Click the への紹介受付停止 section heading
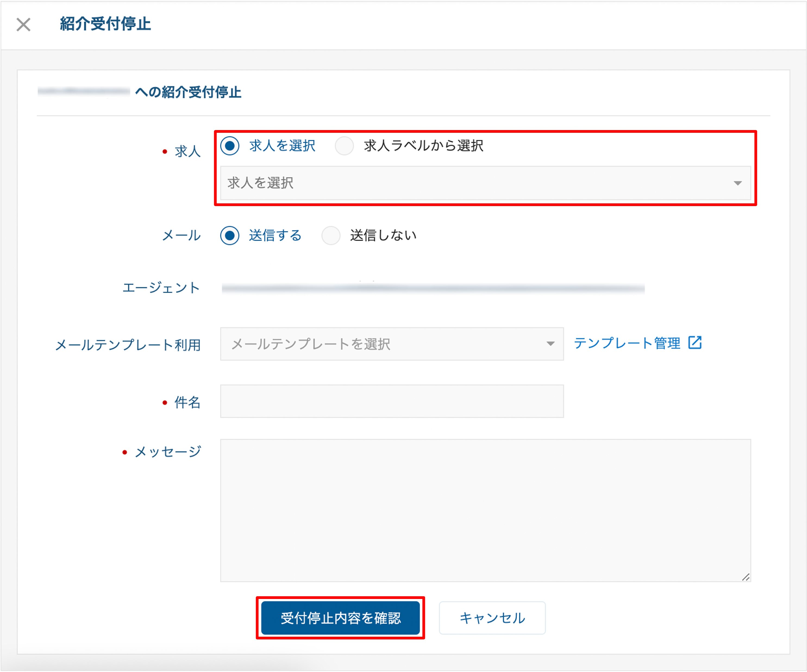The image size is (807, 672). click(x=188, y=92)
